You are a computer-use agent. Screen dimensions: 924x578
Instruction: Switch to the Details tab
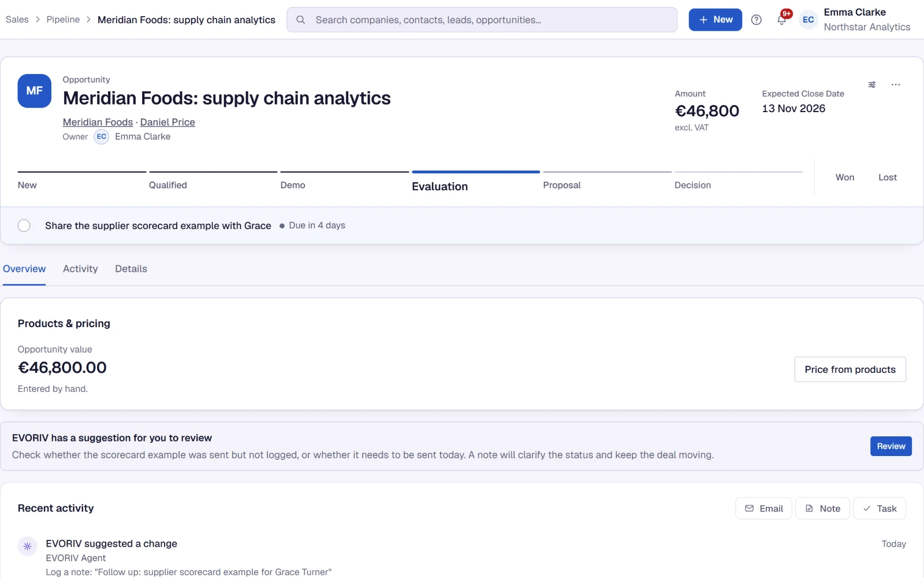(x=131, y=269)
